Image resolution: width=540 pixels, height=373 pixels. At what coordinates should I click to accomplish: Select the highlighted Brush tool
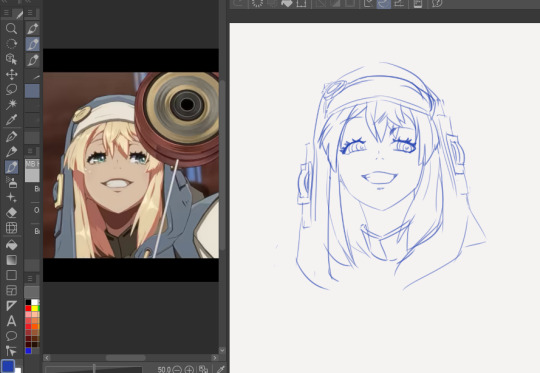click(x=11, y=167)
